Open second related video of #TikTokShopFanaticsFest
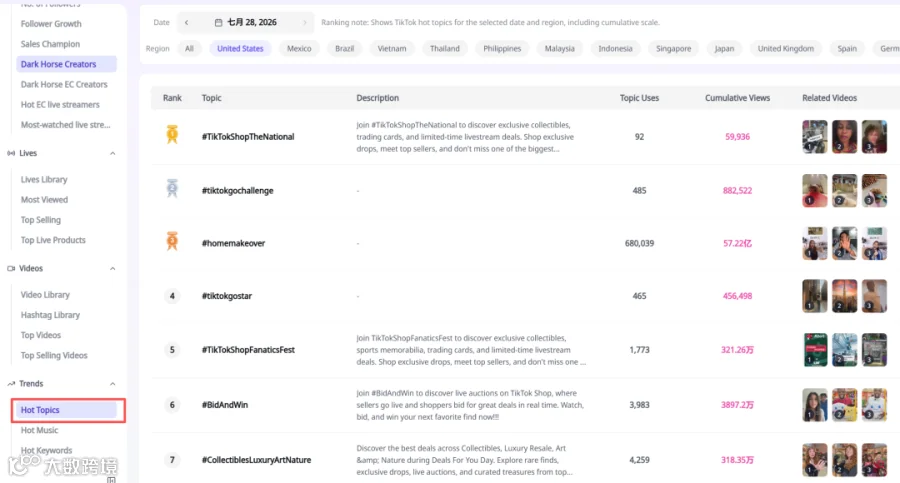Viewport: 900px width, 483px height. click(x=844, y=350)
